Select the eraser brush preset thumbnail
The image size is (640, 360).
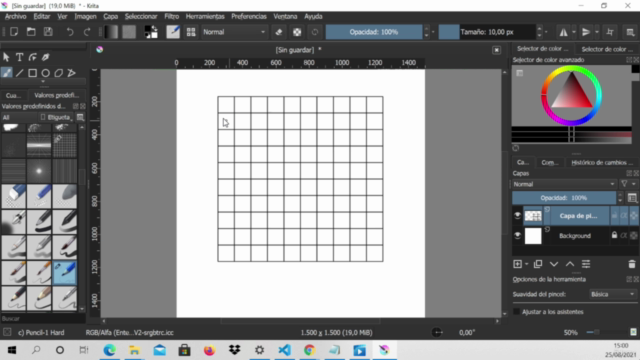[13, 196]
